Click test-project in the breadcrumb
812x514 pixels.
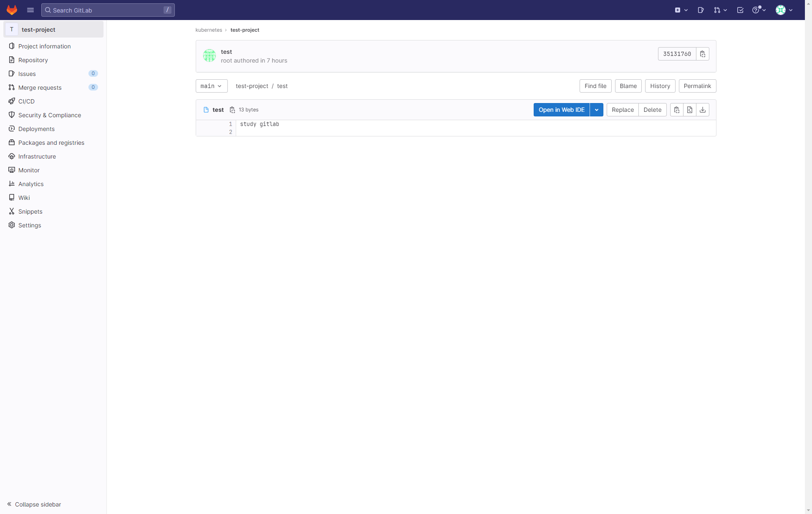[245, 30]
